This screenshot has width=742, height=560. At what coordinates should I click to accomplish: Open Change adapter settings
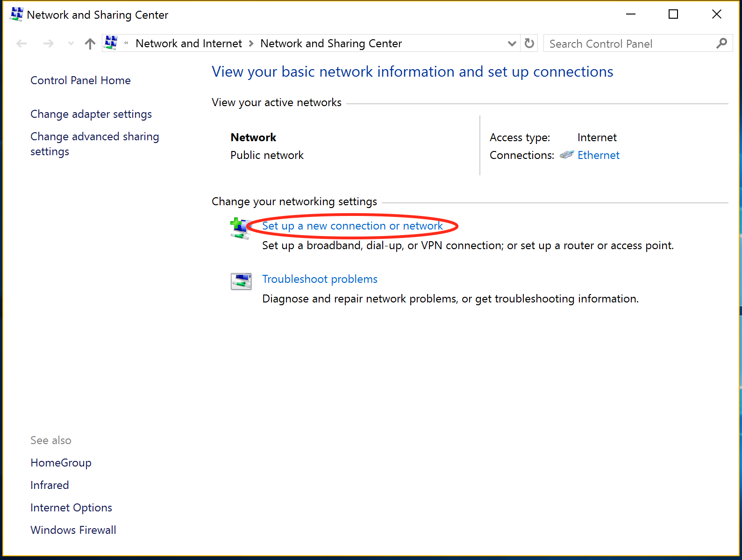[x=91, y=114]
